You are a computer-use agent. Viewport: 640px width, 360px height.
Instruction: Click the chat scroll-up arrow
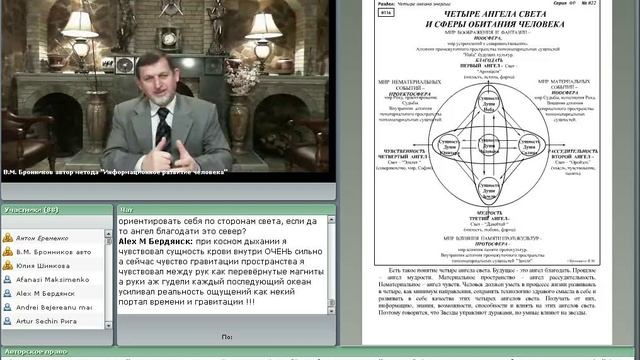tap(331, 220)
